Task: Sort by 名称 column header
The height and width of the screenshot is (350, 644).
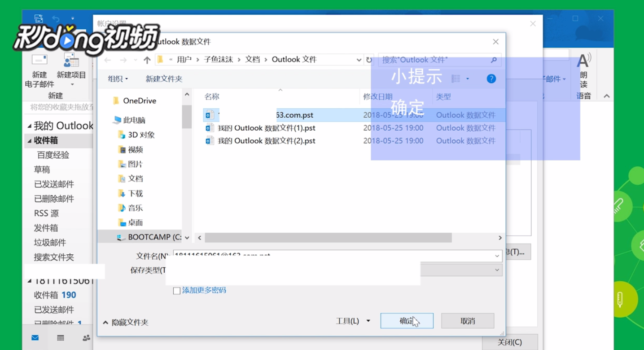Action: 212,97
